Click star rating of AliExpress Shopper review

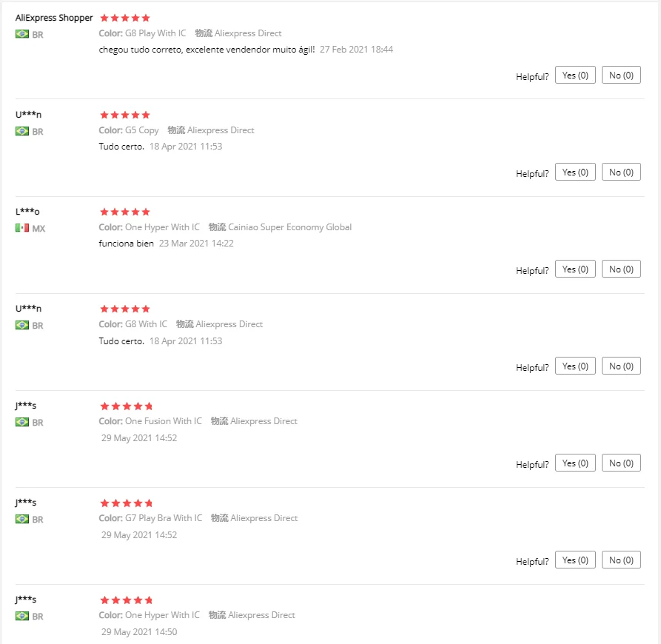coord(125,18)
